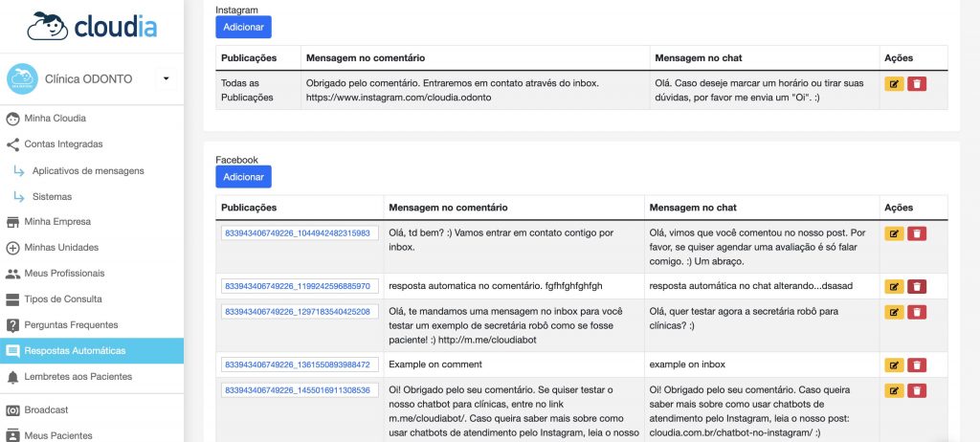Click the Minha Cloudia face icon
Screen dimensions: 980x442
click(12, 119)
